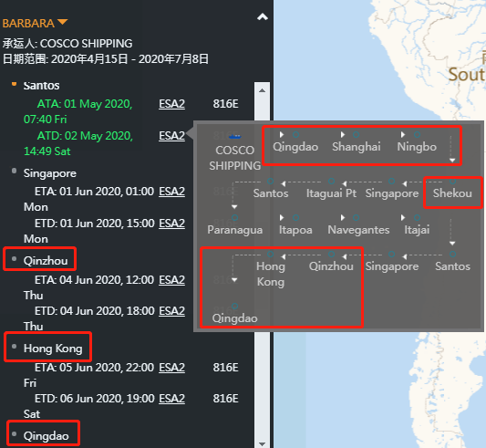Open ESA2 link beside Santos ATA
Viewport: 486px width, 448px height.
171,104
